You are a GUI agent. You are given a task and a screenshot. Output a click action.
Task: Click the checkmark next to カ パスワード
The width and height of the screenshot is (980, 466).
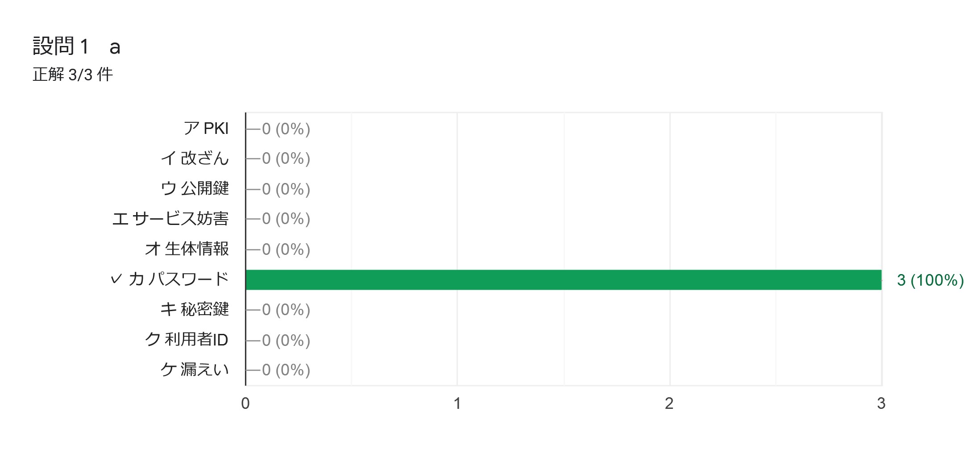[x=116, y=279]
